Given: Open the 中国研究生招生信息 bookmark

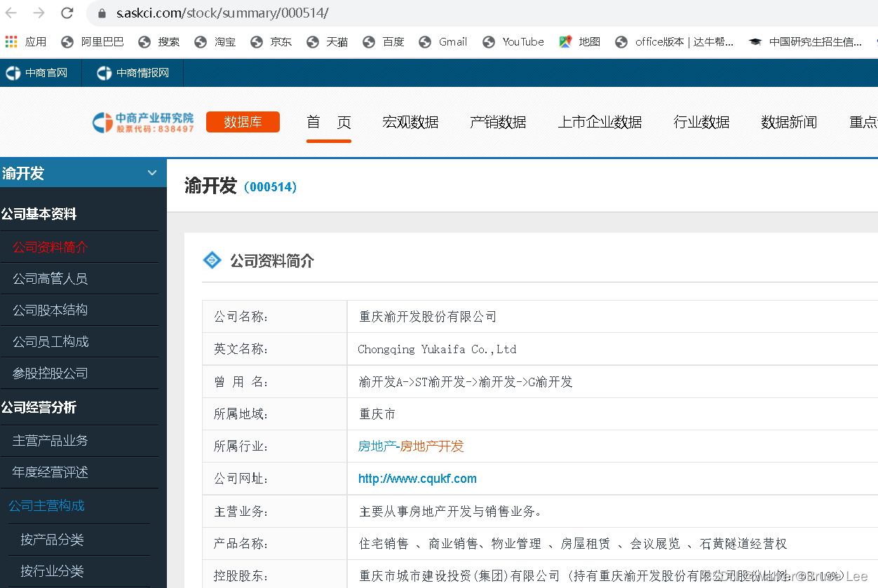Looking at the screenshot, I should coord(806,42).
